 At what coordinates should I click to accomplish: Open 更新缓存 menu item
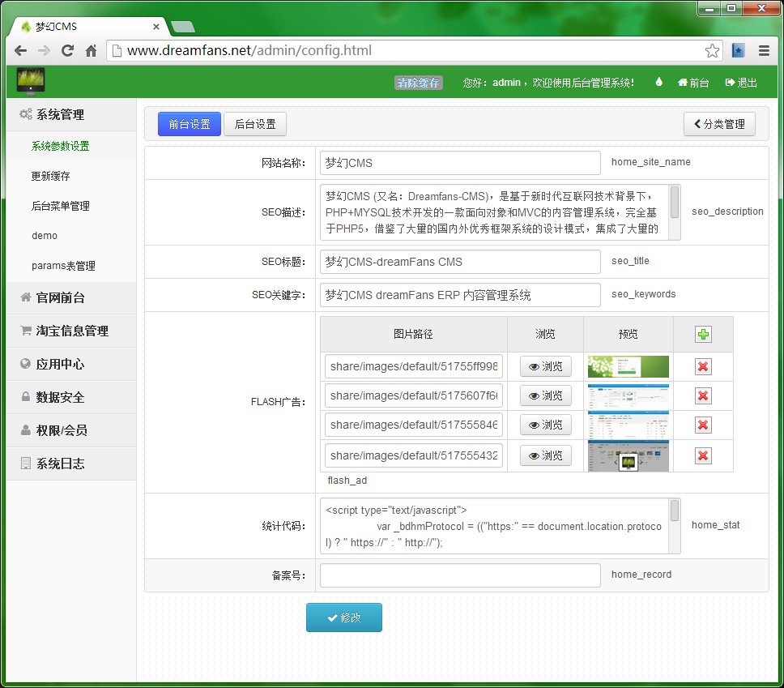coord(50,176)
